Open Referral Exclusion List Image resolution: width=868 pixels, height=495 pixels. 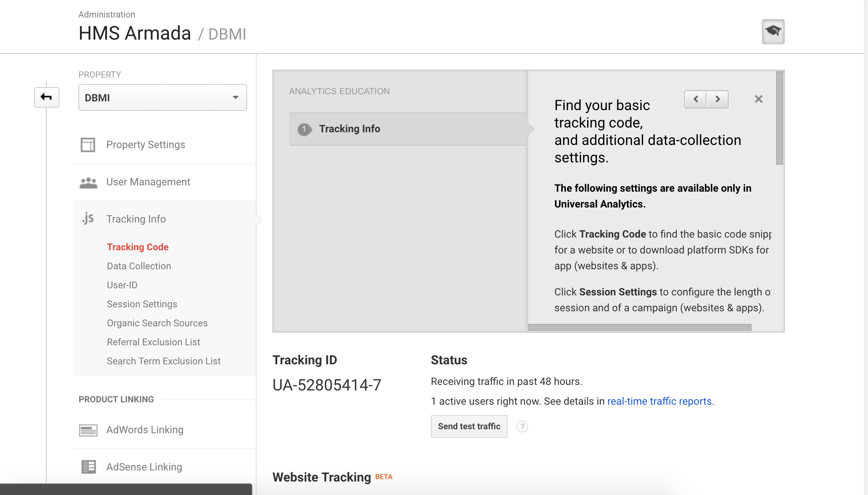(x=154, y=342)
